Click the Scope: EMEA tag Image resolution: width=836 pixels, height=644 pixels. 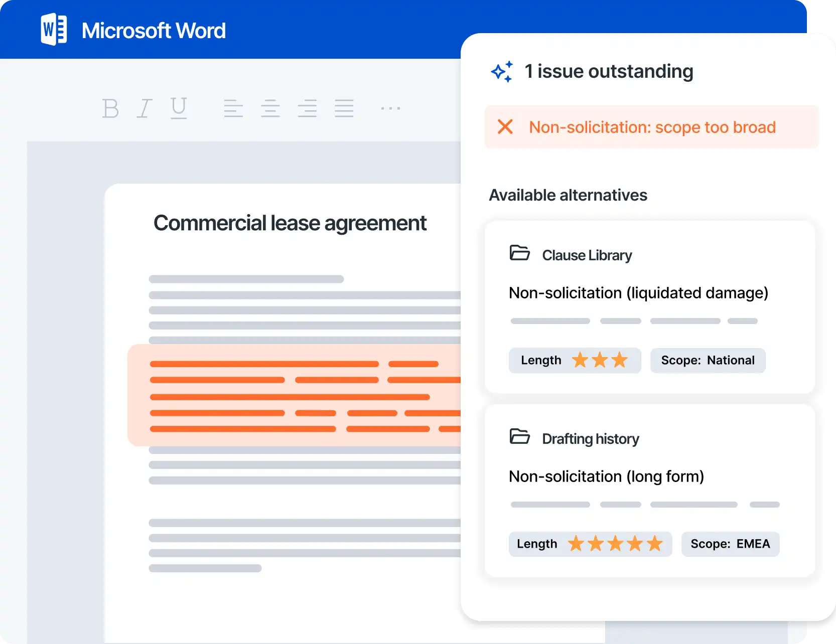tap(730, 544)
